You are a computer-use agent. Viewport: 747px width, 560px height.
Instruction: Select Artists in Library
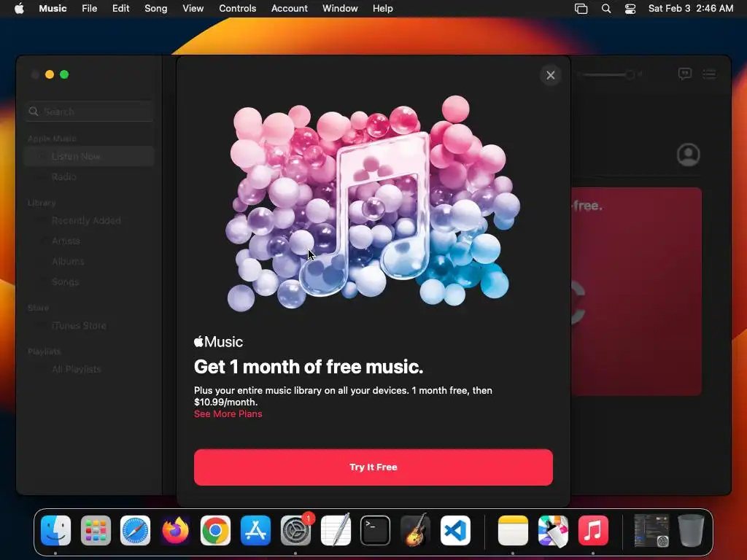[90, 241]
